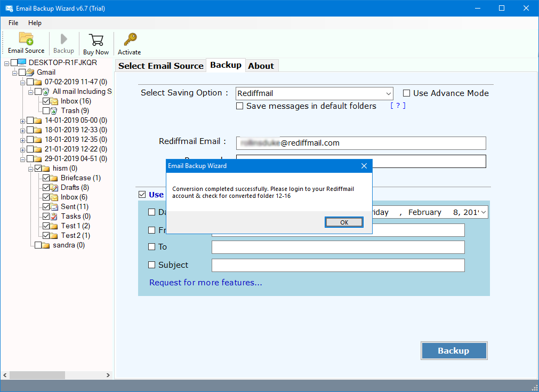Open the date picker dropdown arrow
Image resolution: width=539 pixels, height=392 pixels.
coord(484,212)
